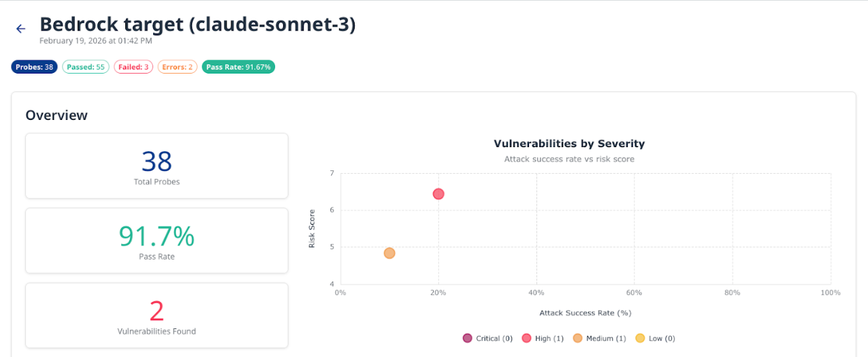Click the report date February 19, 2026

[x=95, y=41]
